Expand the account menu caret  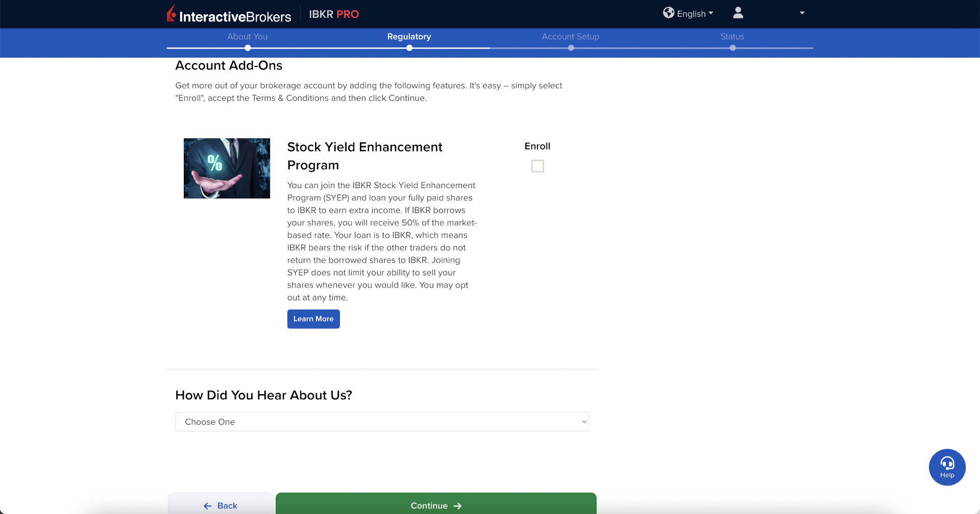click(x=802, y=13)
